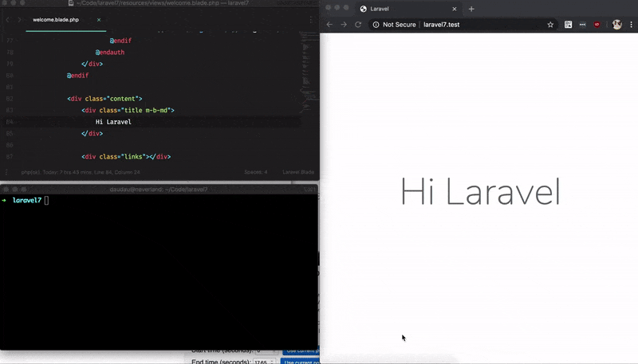Open a new browser tab
Viewport: 638px width, 364px height.
[x=471, y=9]
